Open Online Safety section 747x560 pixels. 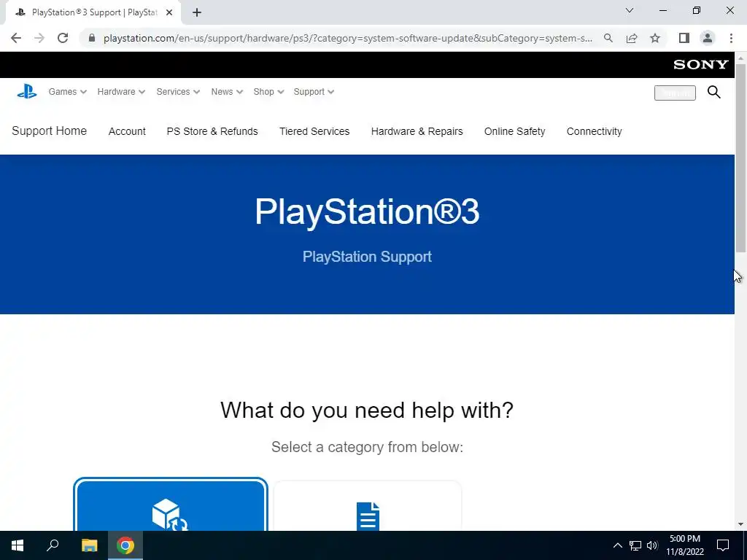click(514, 131)
